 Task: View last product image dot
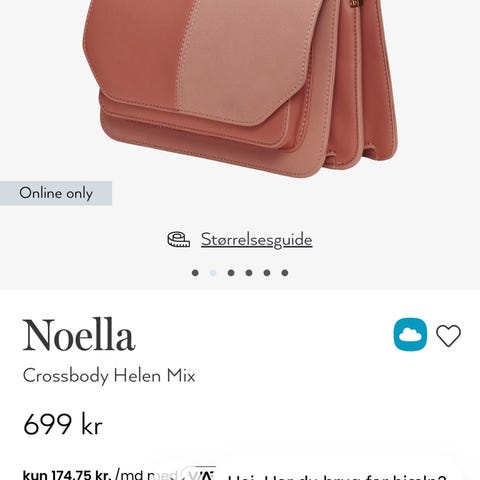[x=285, y=273]
